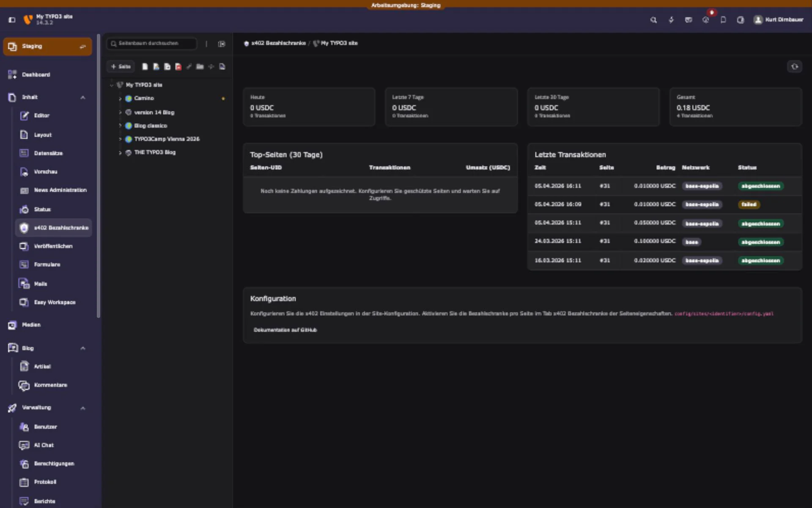Open the Layout module

53,135
